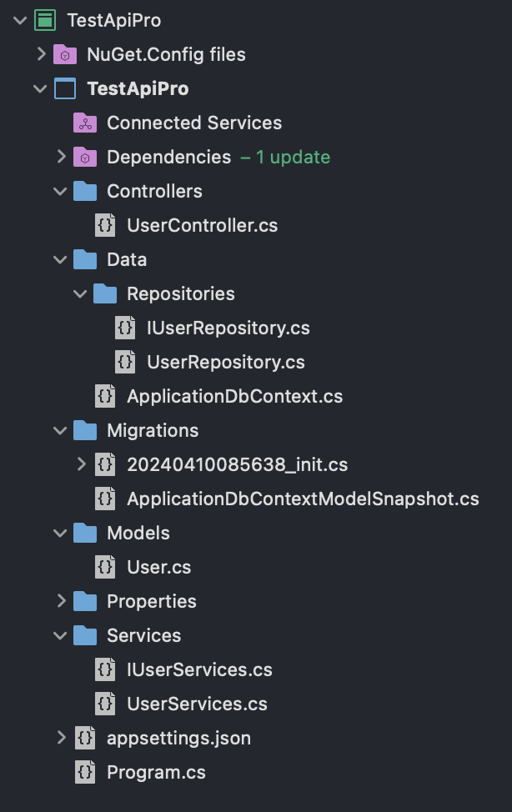Click the Dependencies package folder icon

(85, 157)
